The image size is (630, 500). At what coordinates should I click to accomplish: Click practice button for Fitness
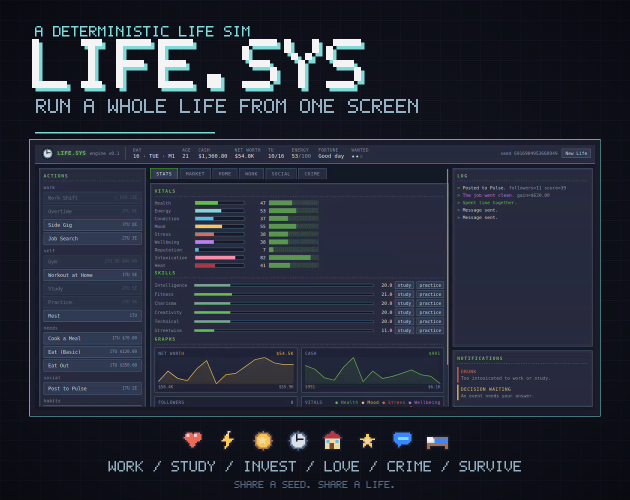pos(430,294)
